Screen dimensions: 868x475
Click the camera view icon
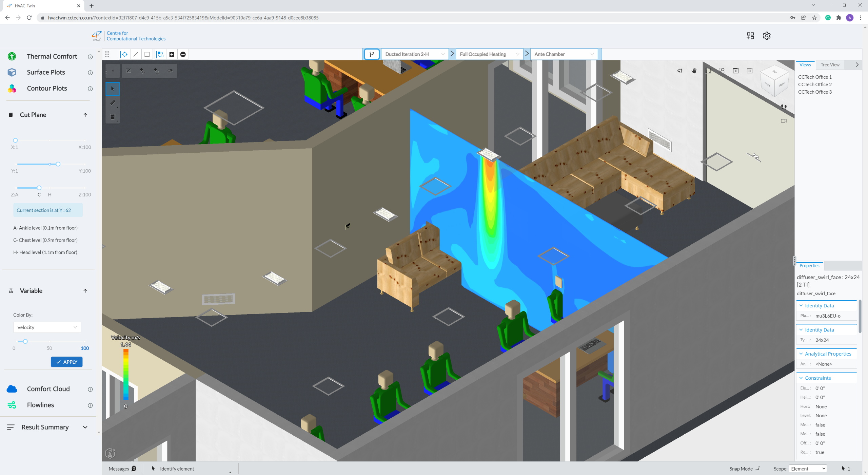point(784,121)
